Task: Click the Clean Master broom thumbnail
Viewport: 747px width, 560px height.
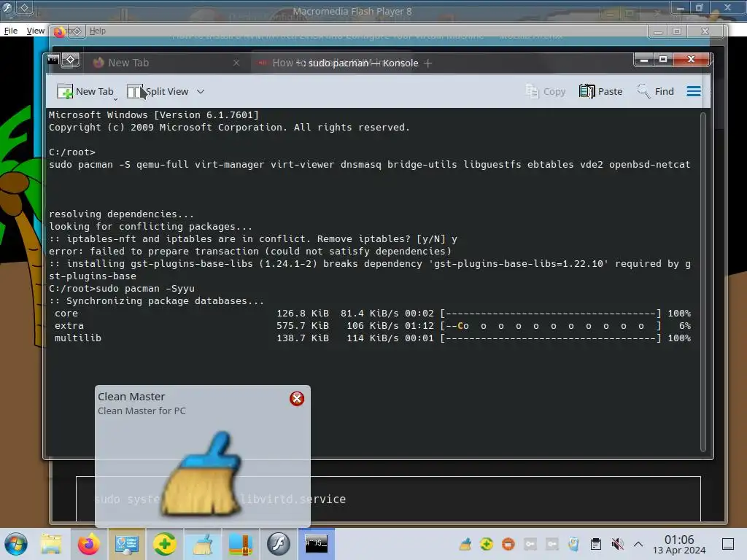Action: [x=202, y=473]
